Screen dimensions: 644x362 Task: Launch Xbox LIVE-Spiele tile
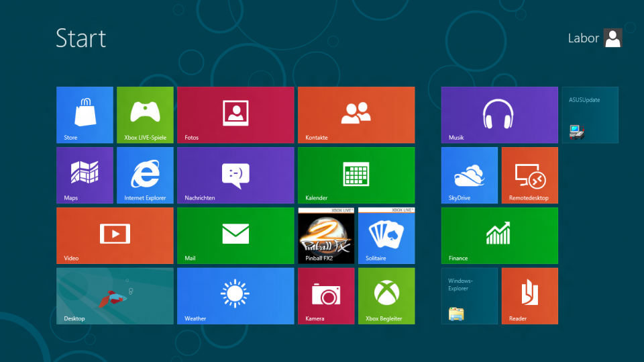coord(145,115)
